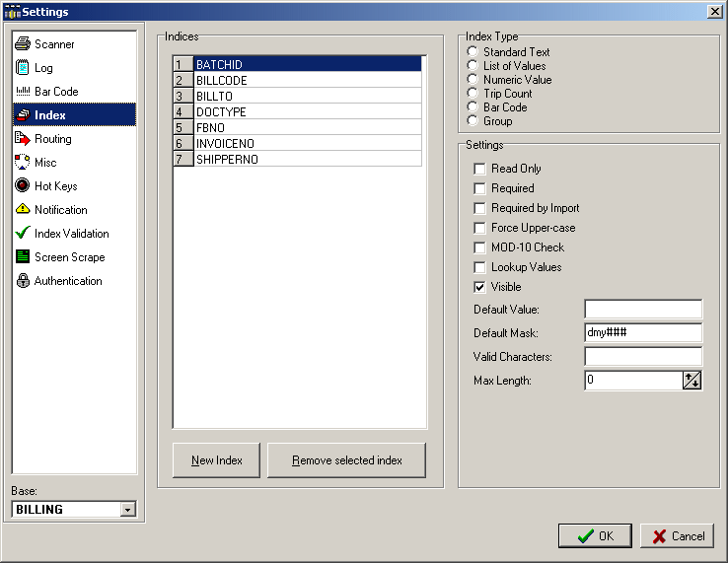Open the Hot Keys settings page

(74, 185)
